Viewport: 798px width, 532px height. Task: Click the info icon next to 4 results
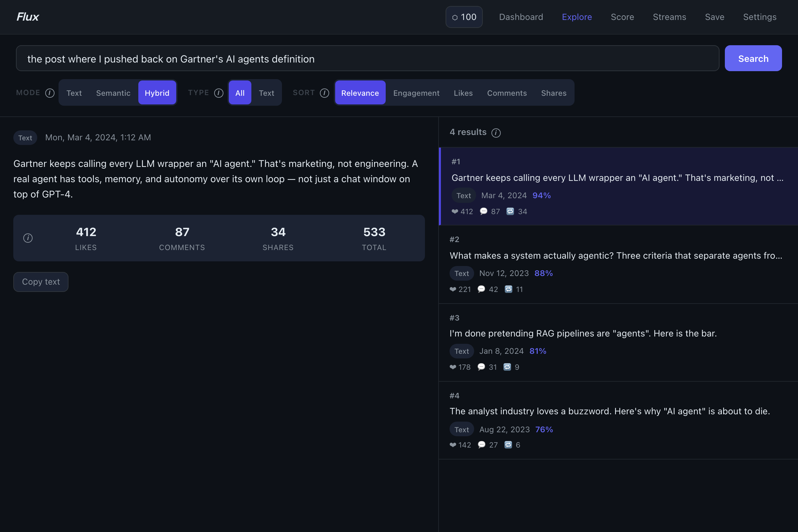[496, 133]
